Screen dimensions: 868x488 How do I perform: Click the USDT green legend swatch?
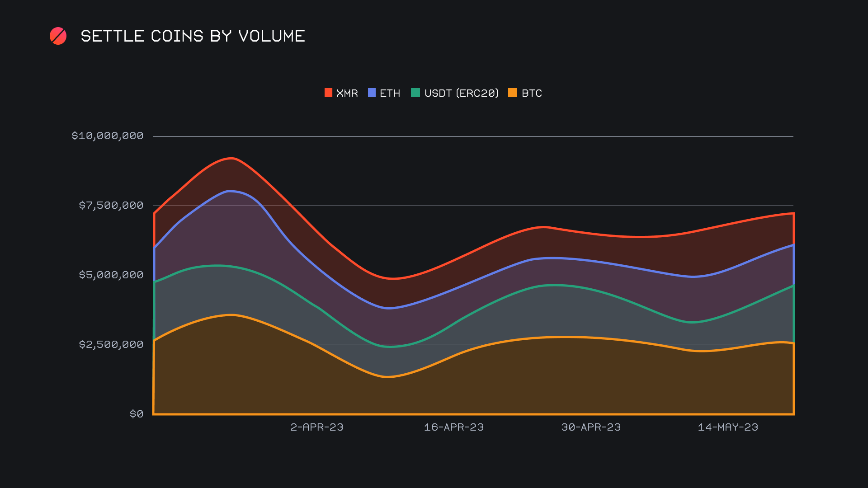pyautogui.click(x=415, y=93)
